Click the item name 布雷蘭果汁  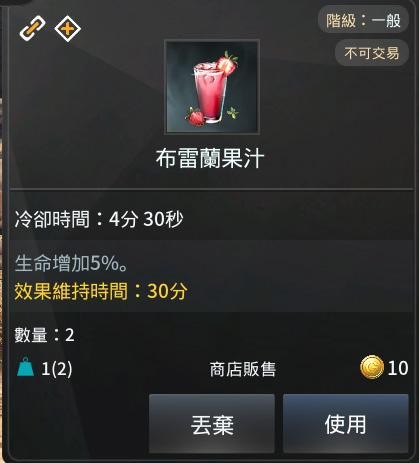[x=210, y=158]
